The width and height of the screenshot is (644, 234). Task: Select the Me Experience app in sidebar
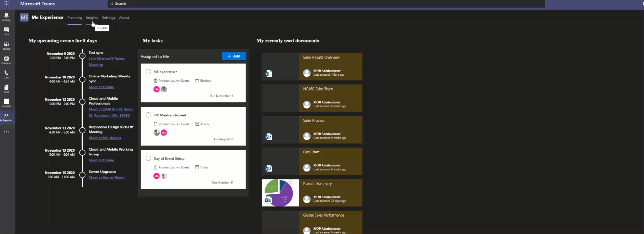(x=7, y=117)
